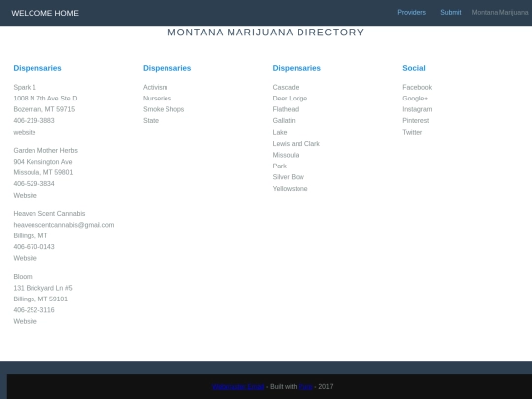
Task: Click the WELCOME HOME site title
Action: pyautogui.click(x=44, y=13)
